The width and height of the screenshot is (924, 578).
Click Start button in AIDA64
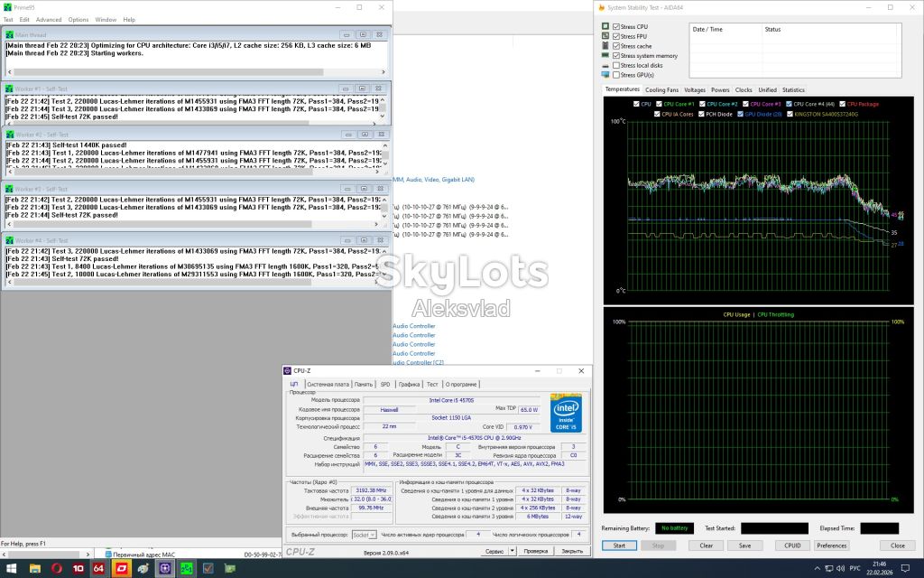619,545
